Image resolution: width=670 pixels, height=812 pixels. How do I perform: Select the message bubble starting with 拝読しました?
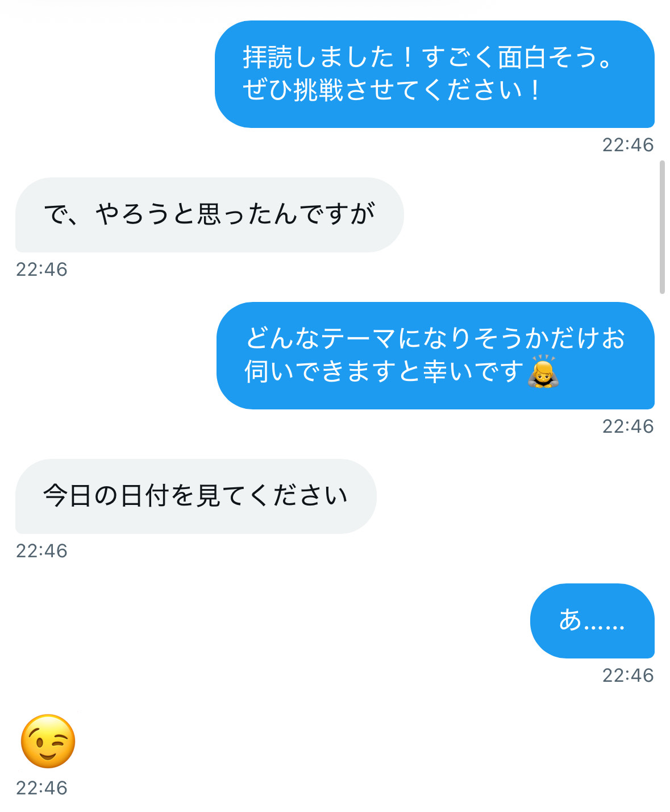pos(434,74)
